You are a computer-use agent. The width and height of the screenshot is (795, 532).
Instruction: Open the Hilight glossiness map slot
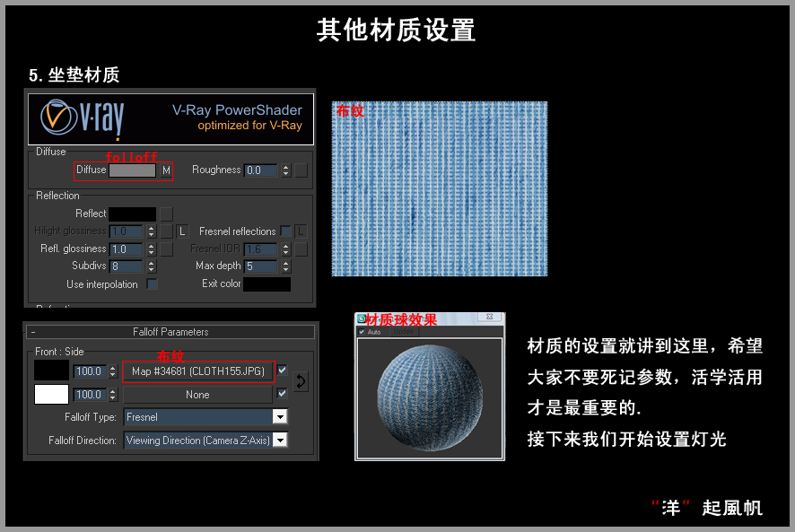(x=166, y=231)
